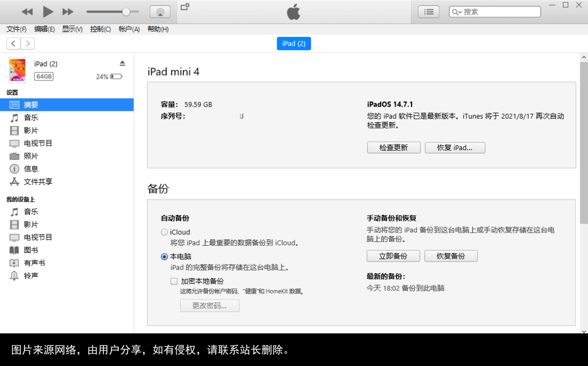Click inside the 搜索 field
Viewport: 588px width, 366px height.
click(494, 11)
